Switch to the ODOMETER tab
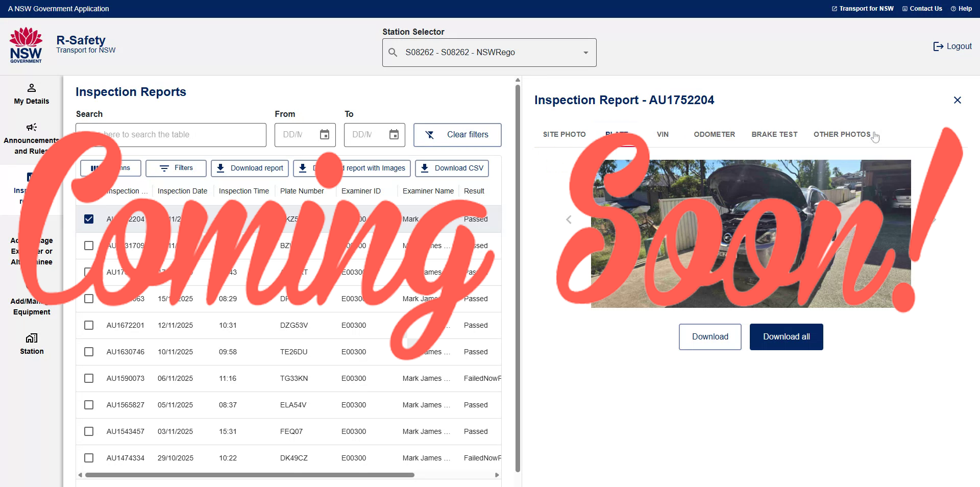Screen dimensions: 980x487 714,134
